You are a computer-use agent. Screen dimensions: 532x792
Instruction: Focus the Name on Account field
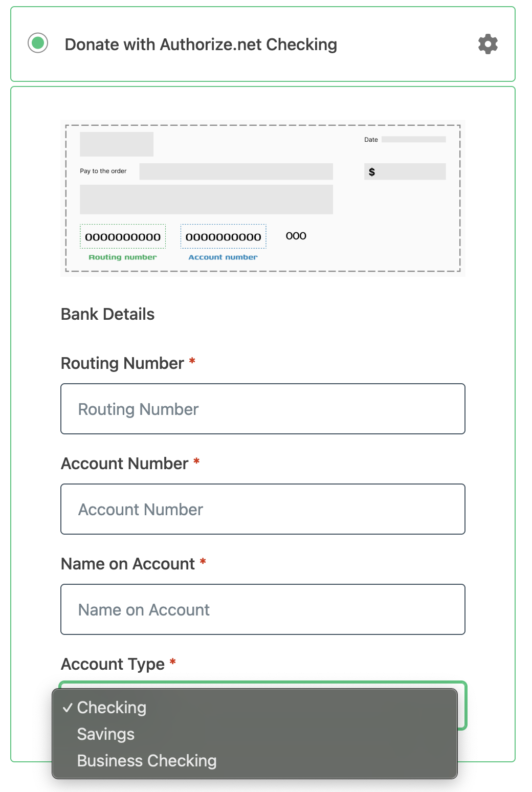click(x=262, y=609)
